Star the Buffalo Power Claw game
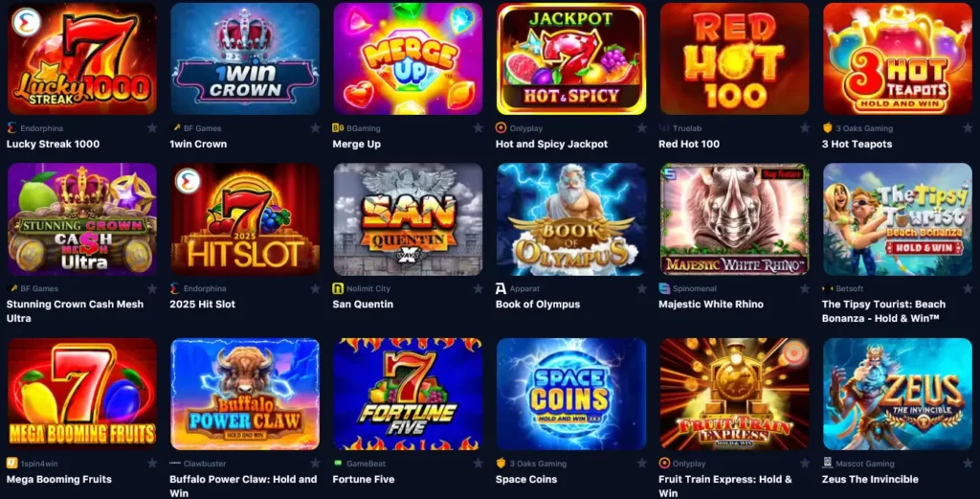Screen dimensions: 980x499 pyautogui.click(x=315, y=464)
